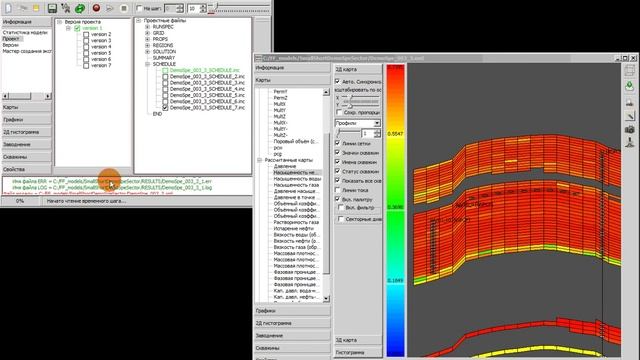Open 'Заводнение' tab in main window

click(27, 144)
